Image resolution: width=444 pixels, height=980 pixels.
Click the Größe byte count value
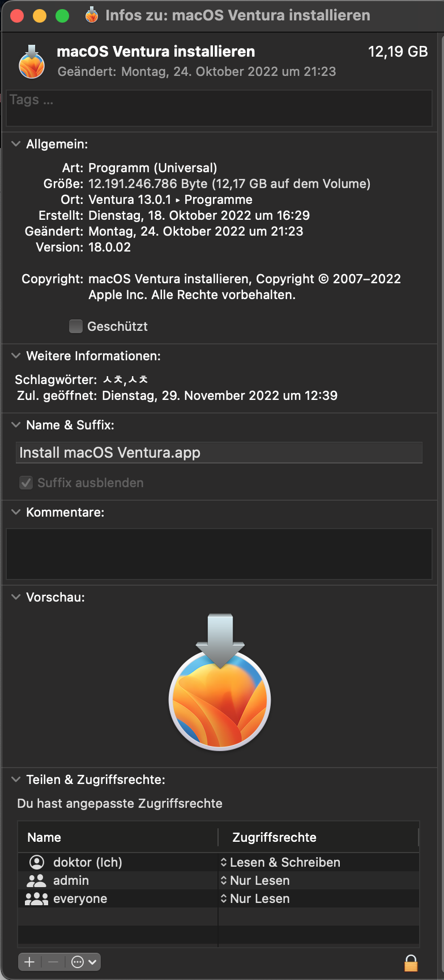point(229,184)
